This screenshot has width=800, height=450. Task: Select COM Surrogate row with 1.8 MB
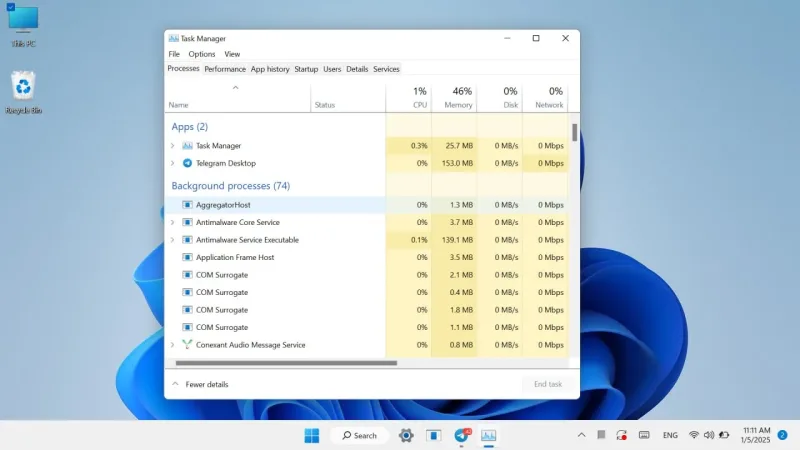click(366, 310)
